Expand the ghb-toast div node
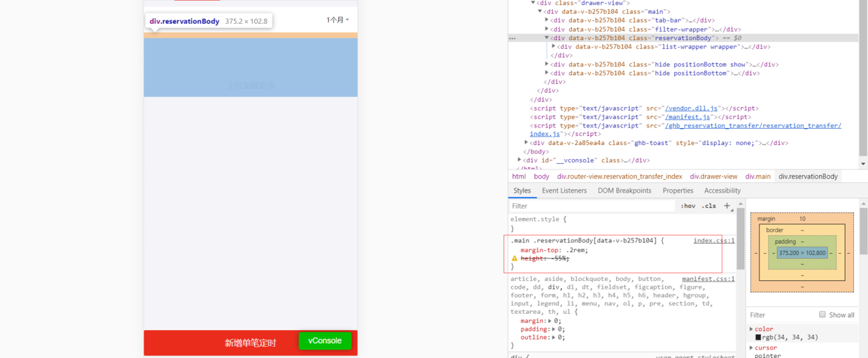This screenshot has height=358, width=868. coord(526,143)
